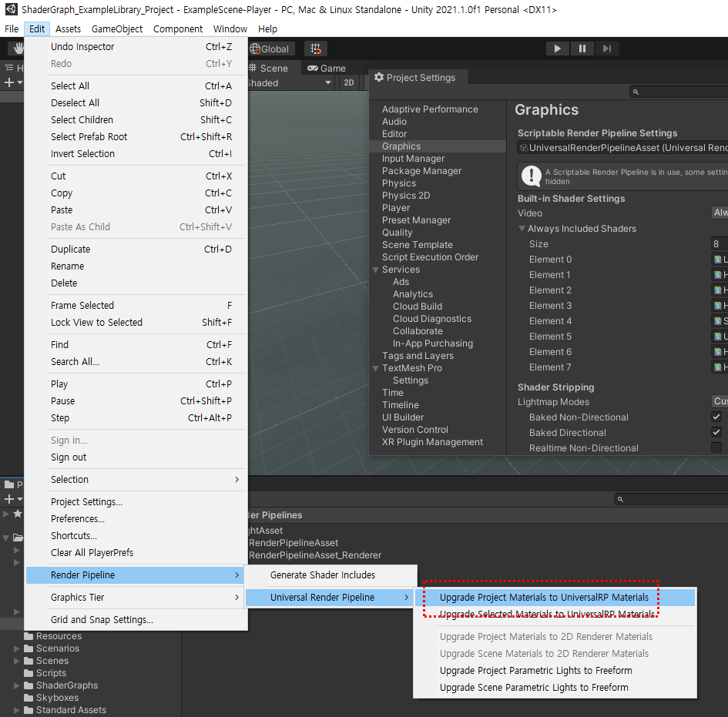Click the Resources folder icon
Screen dimensions: 728x717
tap(29, 636)
